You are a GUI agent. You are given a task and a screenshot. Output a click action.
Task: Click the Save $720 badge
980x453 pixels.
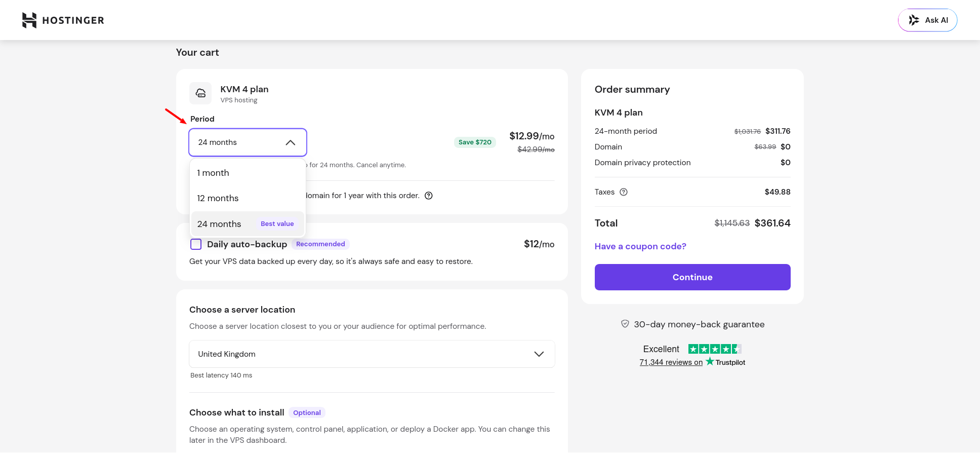(475, 142)
